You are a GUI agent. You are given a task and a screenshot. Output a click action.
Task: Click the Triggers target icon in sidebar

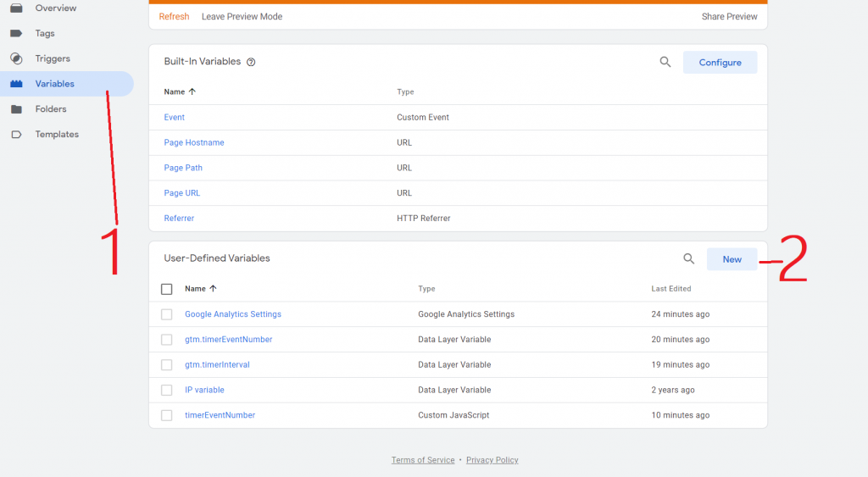[17, 58]
